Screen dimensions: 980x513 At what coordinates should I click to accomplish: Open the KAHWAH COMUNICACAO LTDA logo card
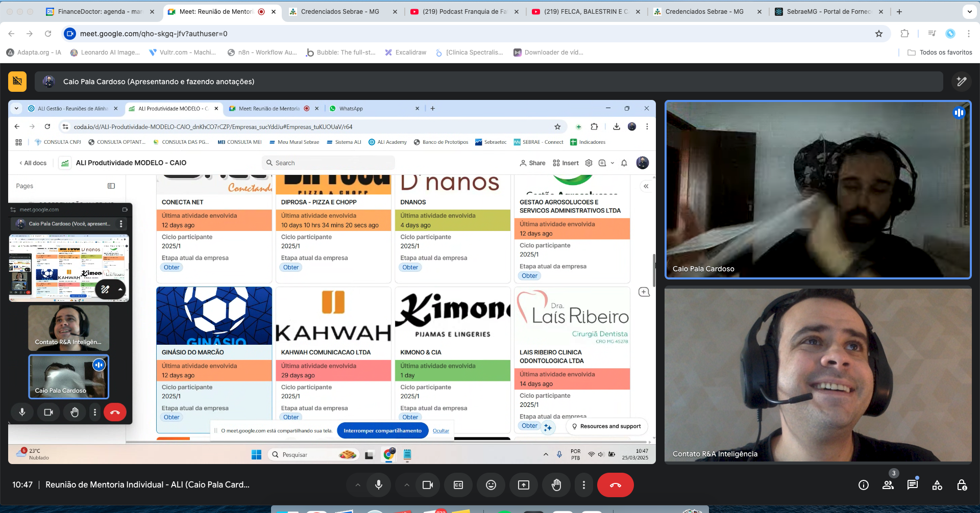click(x=333, y=316)
